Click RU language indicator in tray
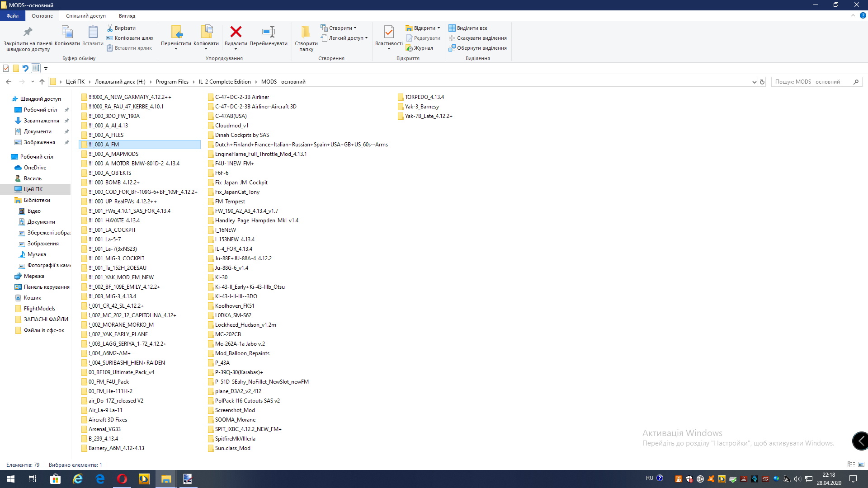This screenshot has width=868, height=488. pos(650,478)
